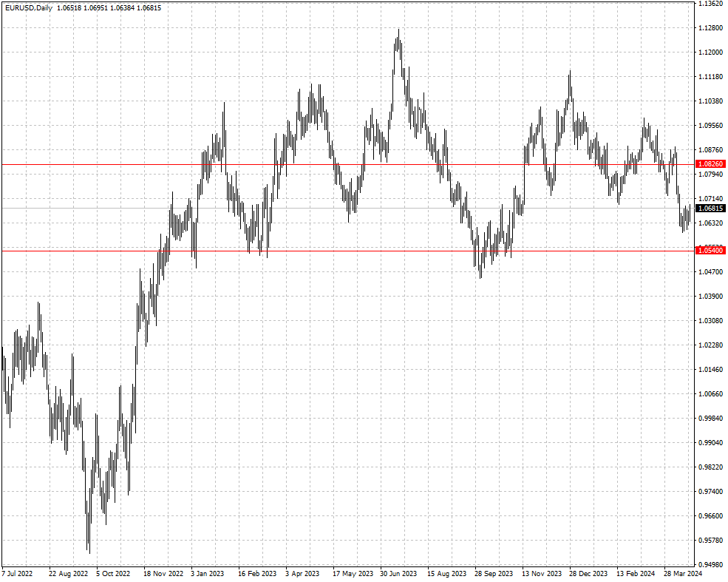Viewport: 728px width, 582px height.
Task: Click the 13 Nov 2023 date label
Action: point(541,574)
